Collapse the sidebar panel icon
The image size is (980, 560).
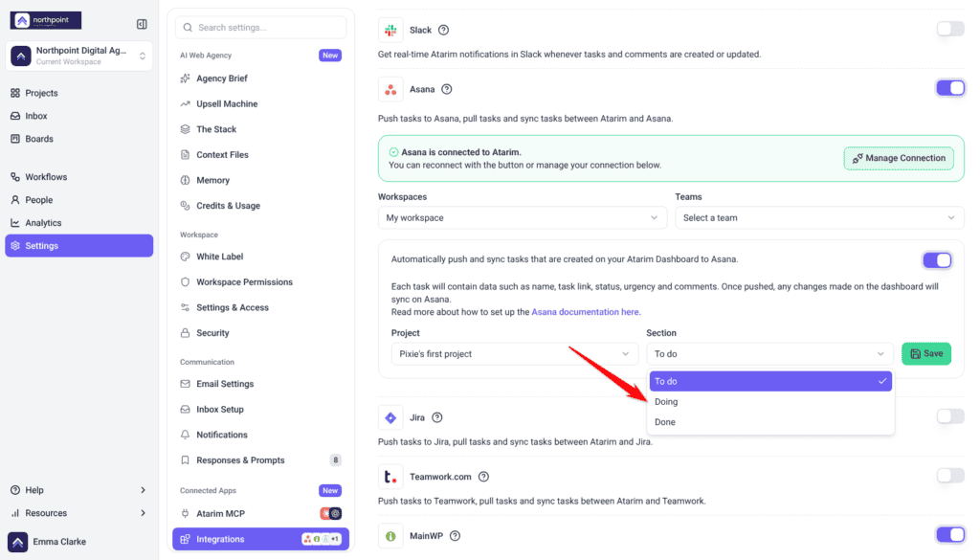tap(142, 24)
